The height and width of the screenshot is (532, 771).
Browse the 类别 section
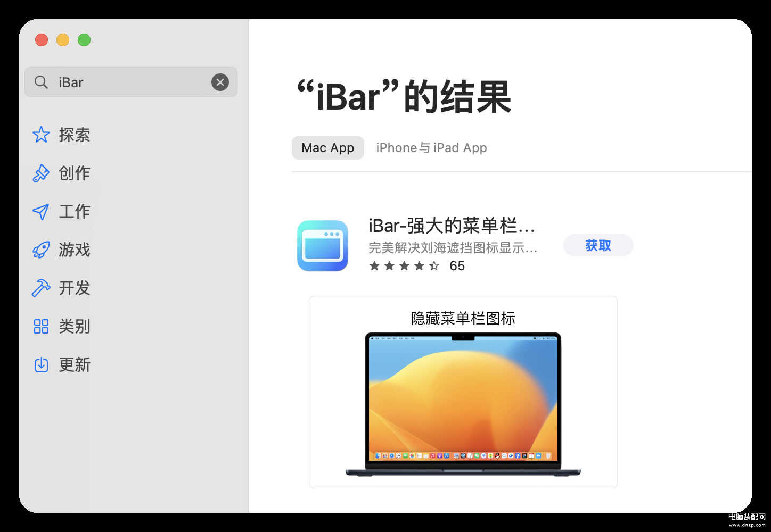[75, 326]
